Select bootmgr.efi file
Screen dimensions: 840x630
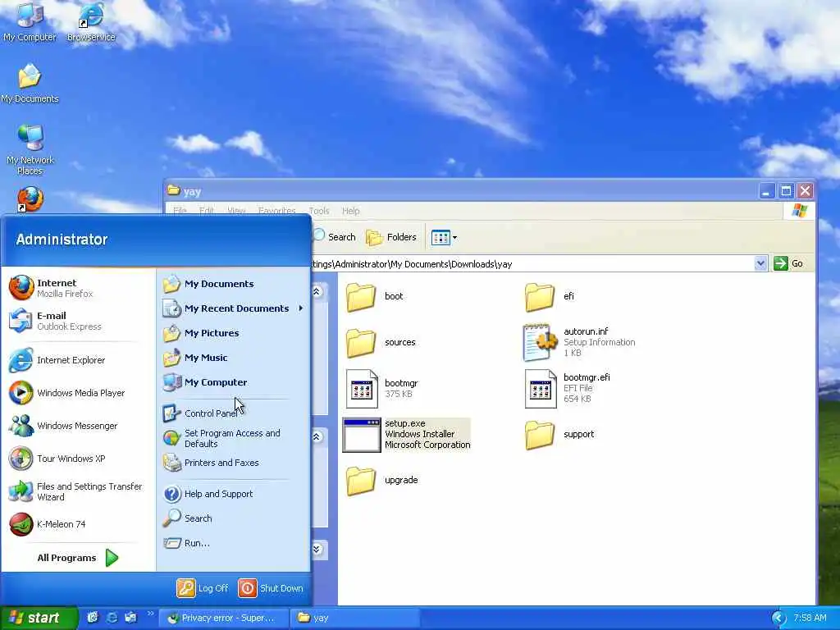tap(568, 388)
